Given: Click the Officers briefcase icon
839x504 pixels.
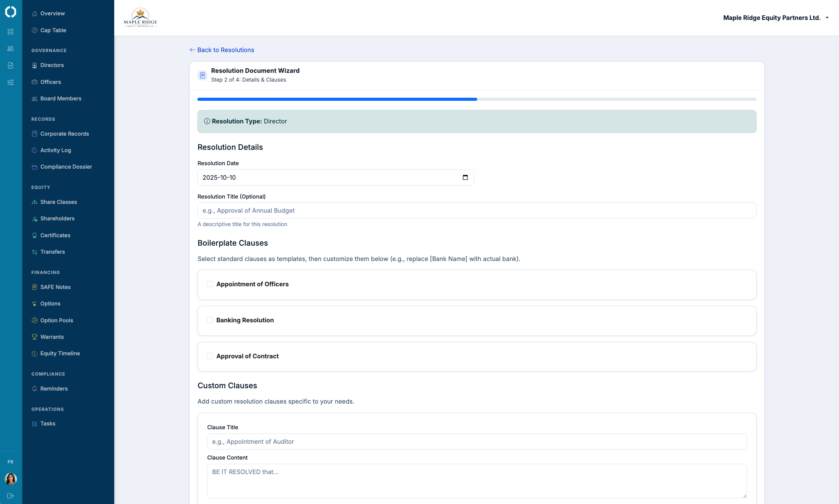Looking at the screenshot, I should (x=34, y=82).
